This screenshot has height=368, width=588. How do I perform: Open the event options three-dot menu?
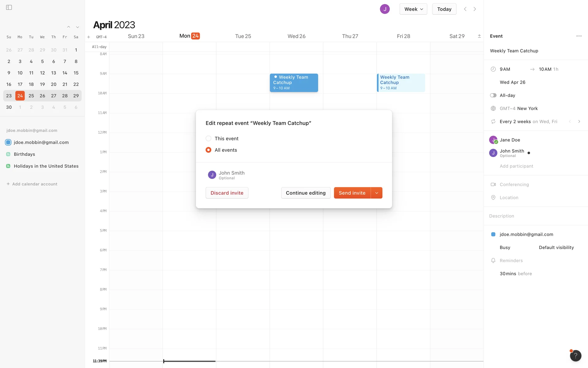pos(579,36)
